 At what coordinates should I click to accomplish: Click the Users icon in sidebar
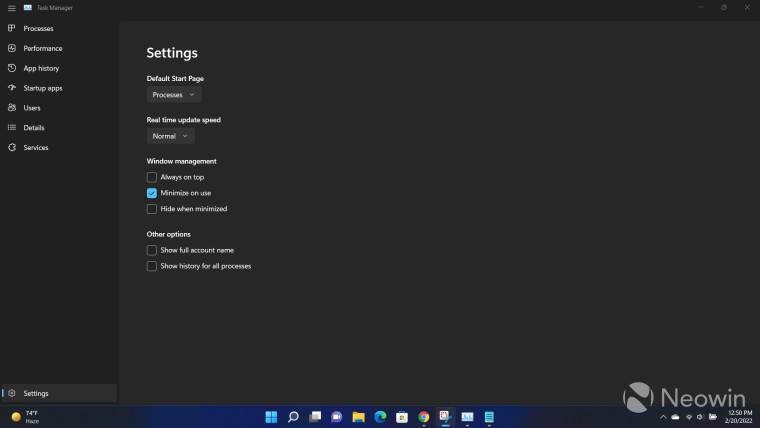12,108
